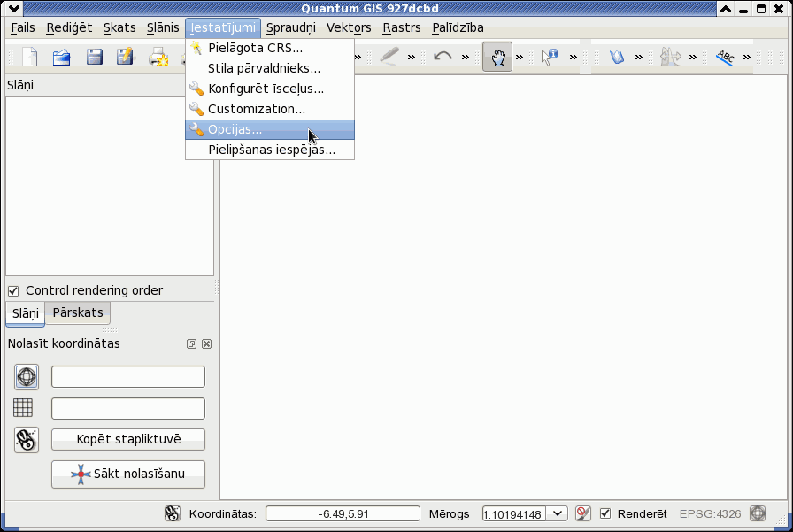Open the print composer printer icon

pos(158,57)
